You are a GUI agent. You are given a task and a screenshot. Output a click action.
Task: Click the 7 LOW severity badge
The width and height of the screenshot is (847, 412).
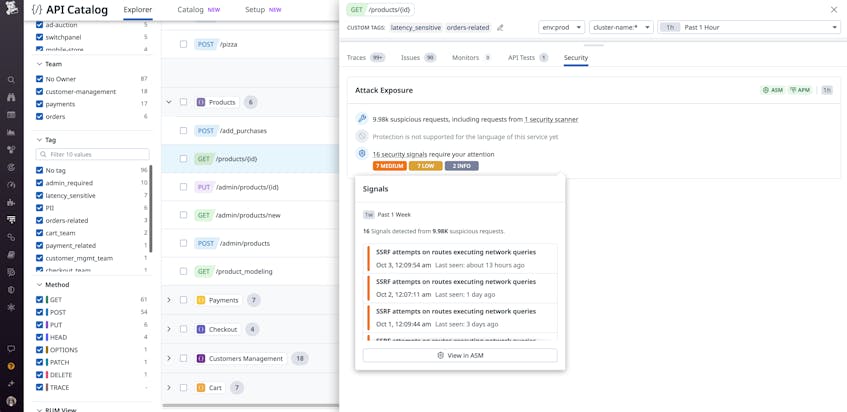click(x=426, y=166)
